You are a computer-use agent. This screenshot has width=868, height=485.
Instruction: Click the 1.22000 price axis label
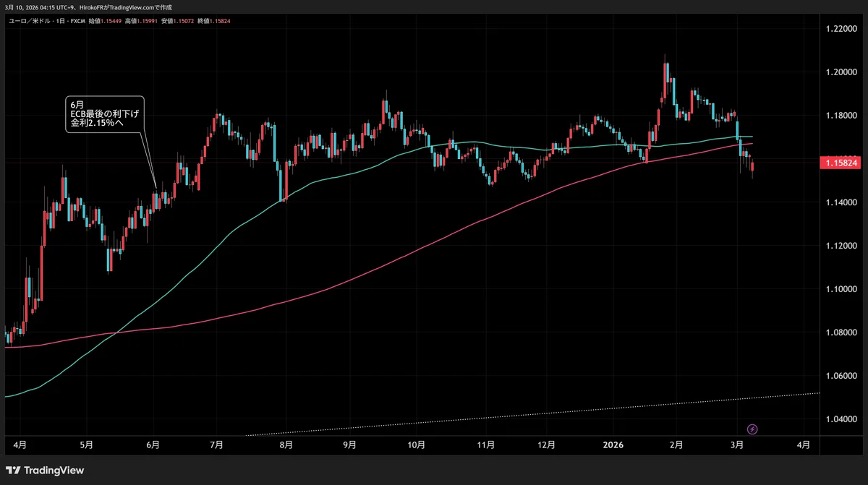tap(841, 28)
